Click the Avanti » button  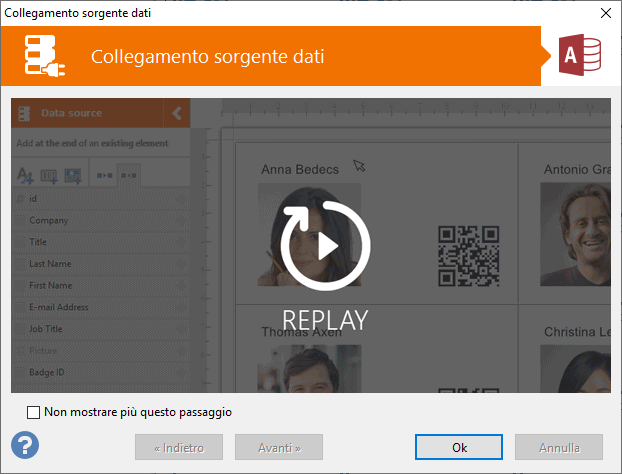[x=279, y=447]
